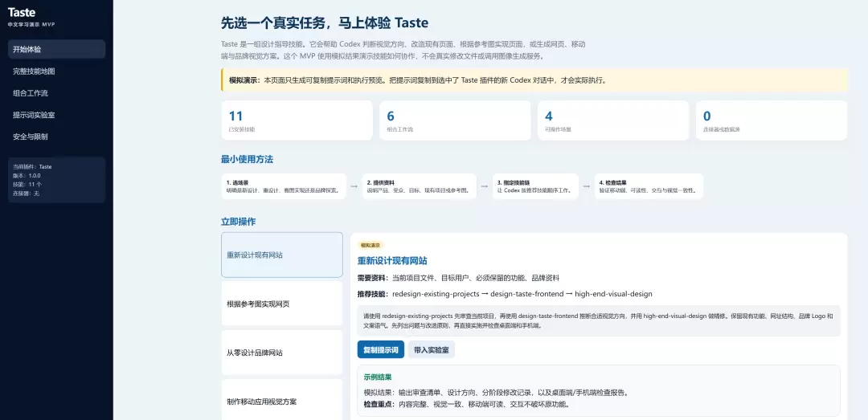The height and width of the screenshot is (420, 868).
Task: Choose the 从零设计品牌网站 scenario tab
Action: click(282, 353)
